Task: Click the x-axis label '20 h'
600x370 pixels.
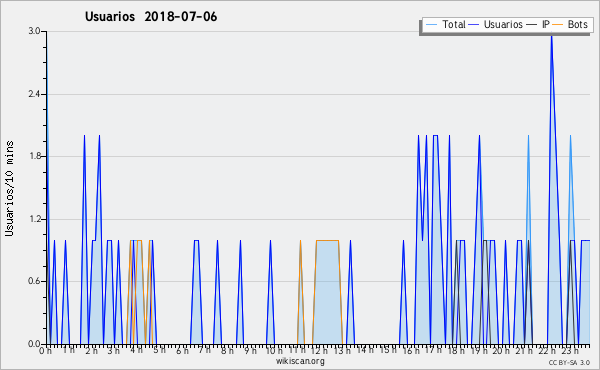Action: coord(501,350)
